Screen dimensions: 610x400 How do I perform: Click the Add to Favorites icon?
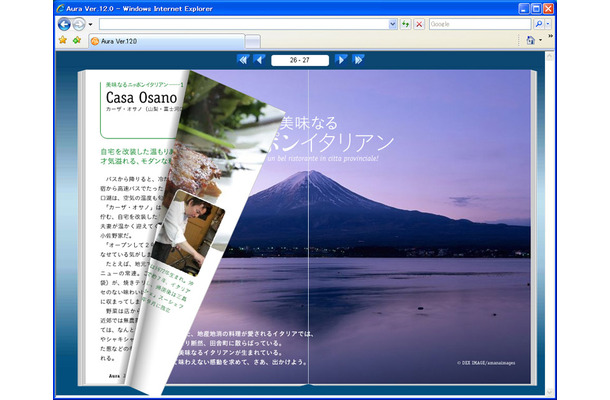(77, 40)
